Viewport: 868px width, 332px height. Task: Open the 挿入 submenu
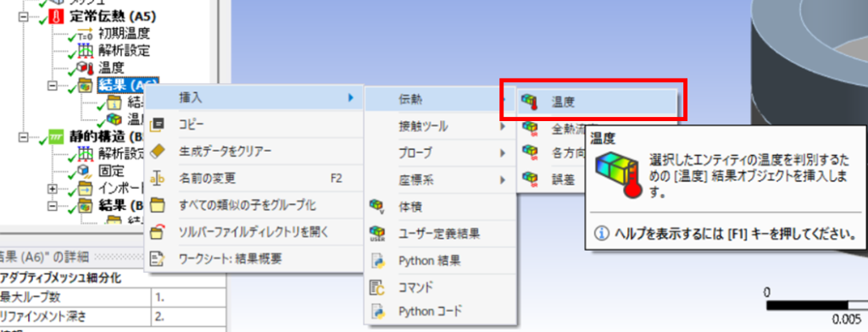(x=253, y=98)
